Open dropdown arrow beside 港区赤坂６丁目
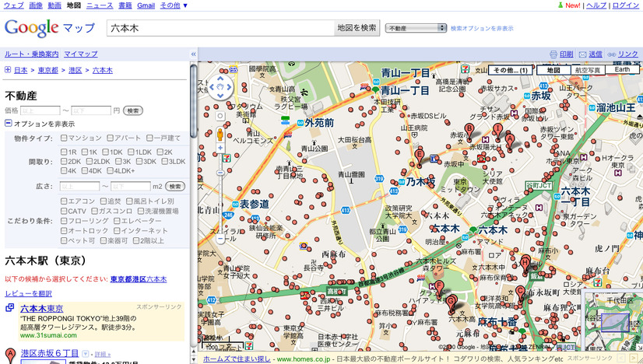The image size is (643, 364). click(86, 353)
